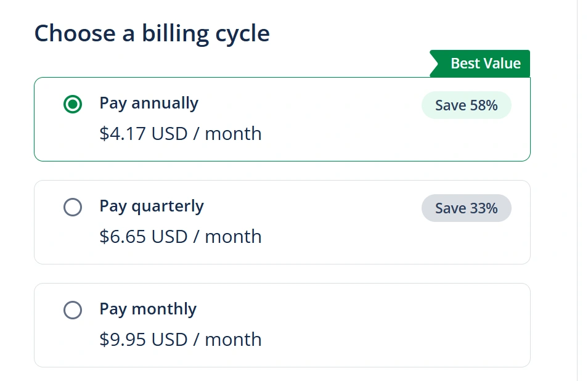
Task: Click the $9.95 USD / month price
Action: click(180, 340)
